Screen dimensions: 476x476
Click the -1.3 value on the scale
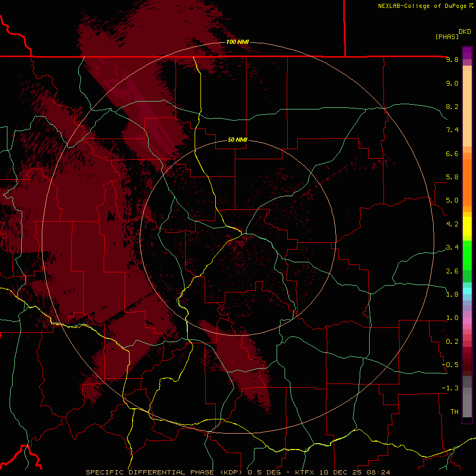pyautogui.click(x=450, y=388)
